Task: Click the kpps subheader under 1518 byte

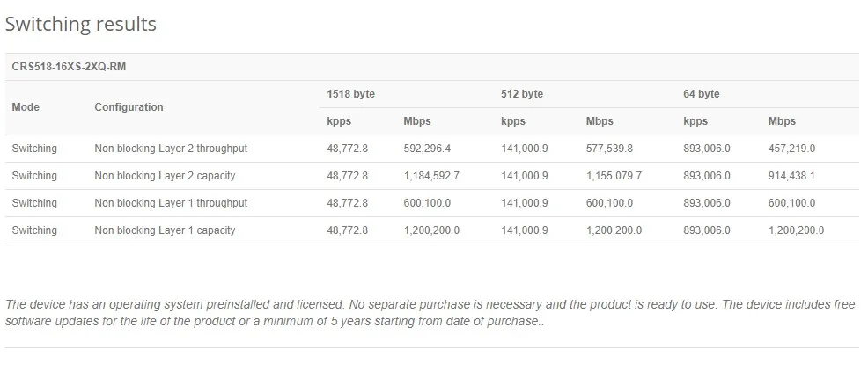Action: click(339, 121)
